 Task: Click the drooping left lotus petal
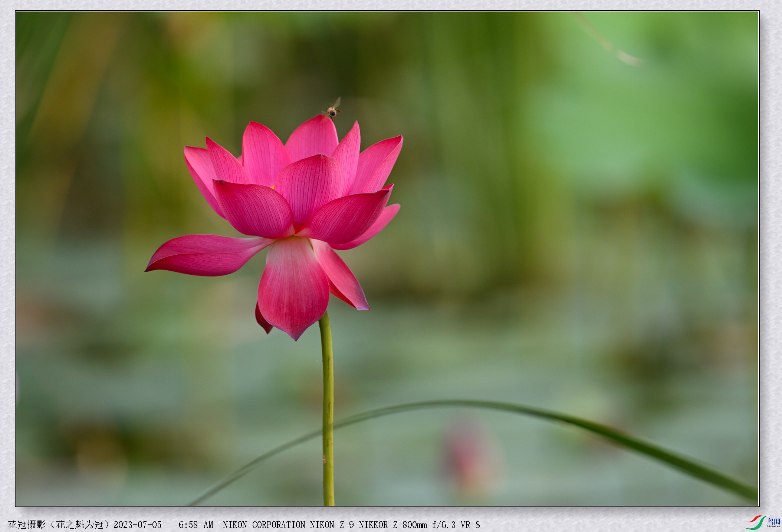tap(208, 255)
